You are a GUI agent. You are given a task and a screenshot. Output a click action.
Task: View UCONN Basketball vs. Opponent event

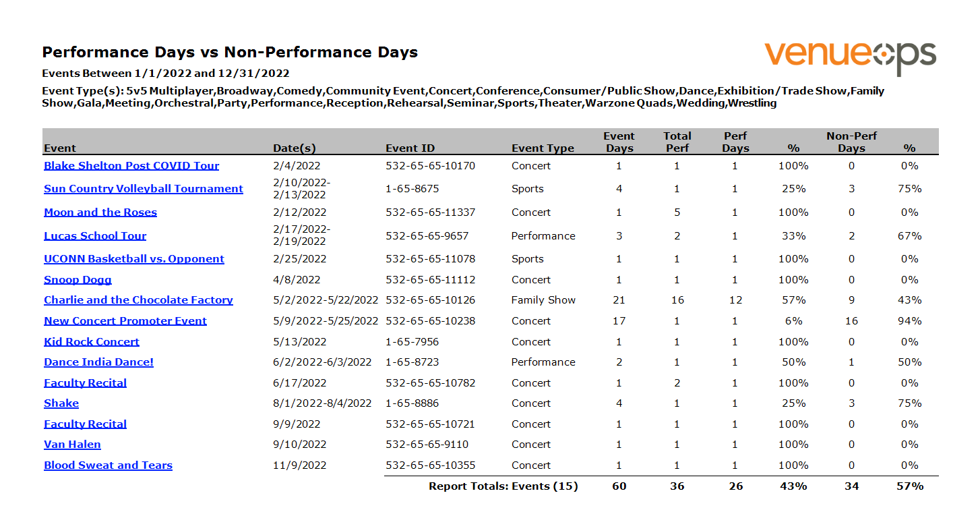pos(134,259)
